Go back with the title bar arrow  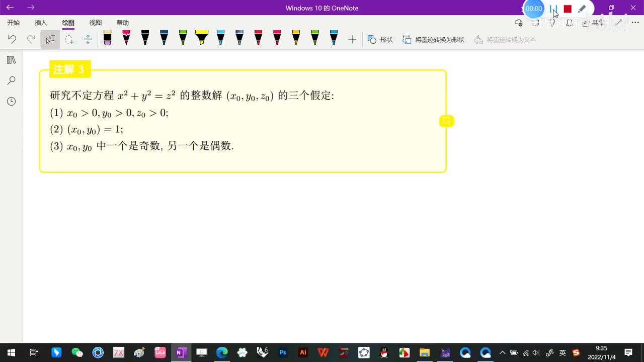coord(10,8)
